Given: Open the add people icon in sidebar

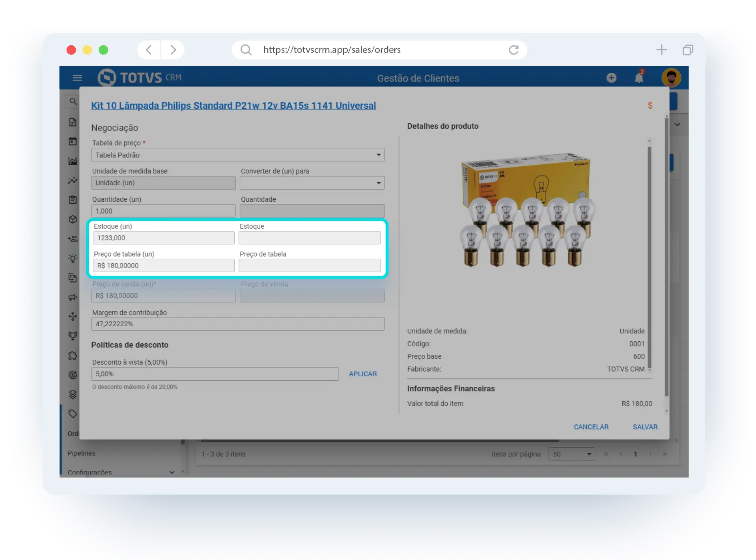Looking at the screenshot, I should 73,238.
